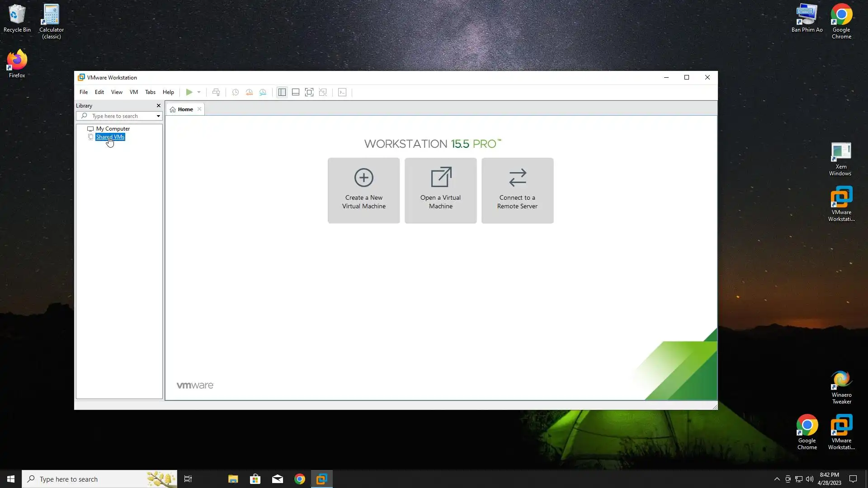Open the VM menu
This screenshot has height=488, width=868.
point(134,92)
